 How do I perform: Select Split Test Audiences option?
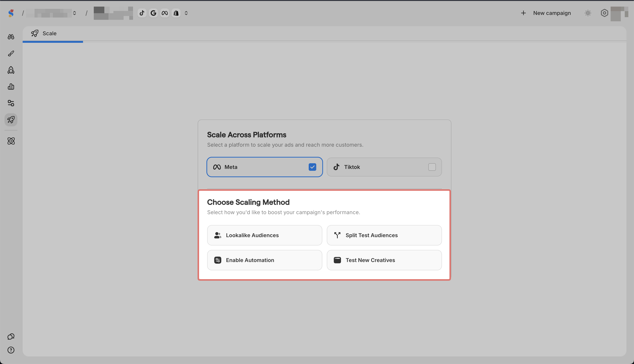click(x=384, y=235)
